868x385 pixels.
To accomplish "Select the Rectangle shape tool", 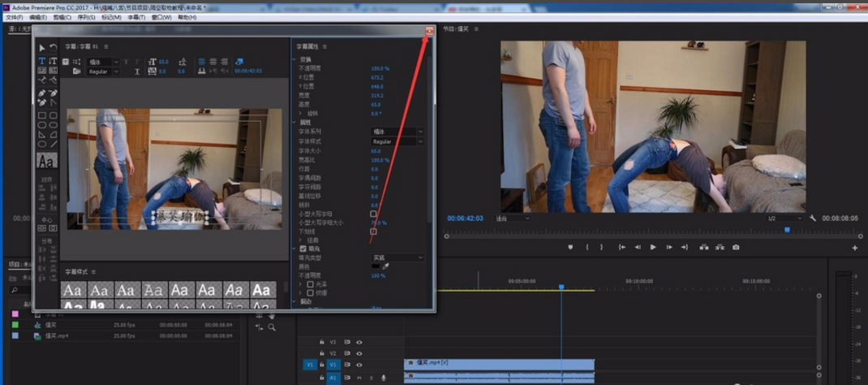I will (42, 116).
